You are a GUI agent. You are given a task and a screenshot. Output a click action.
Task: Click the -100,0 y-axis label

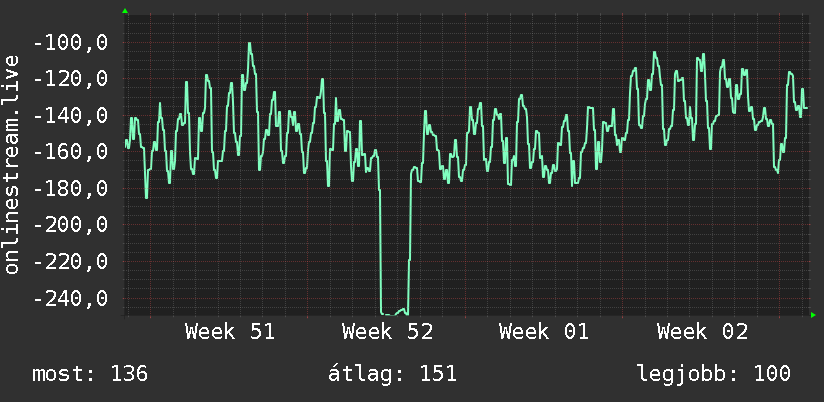tap(71, 42)
